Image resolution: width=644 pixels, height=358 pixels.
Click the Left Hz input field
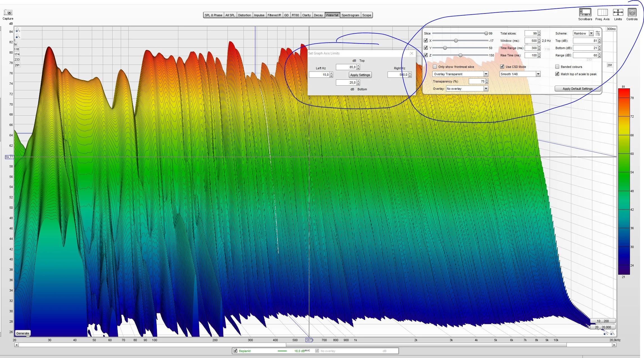pyautogui.click(x=319, y=75)
